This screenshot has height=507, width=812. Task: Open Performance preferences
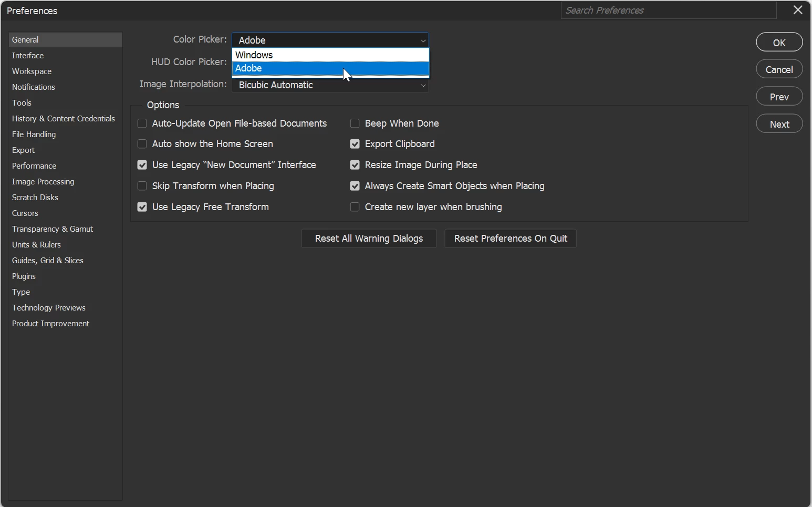click(x=66, y=166)
